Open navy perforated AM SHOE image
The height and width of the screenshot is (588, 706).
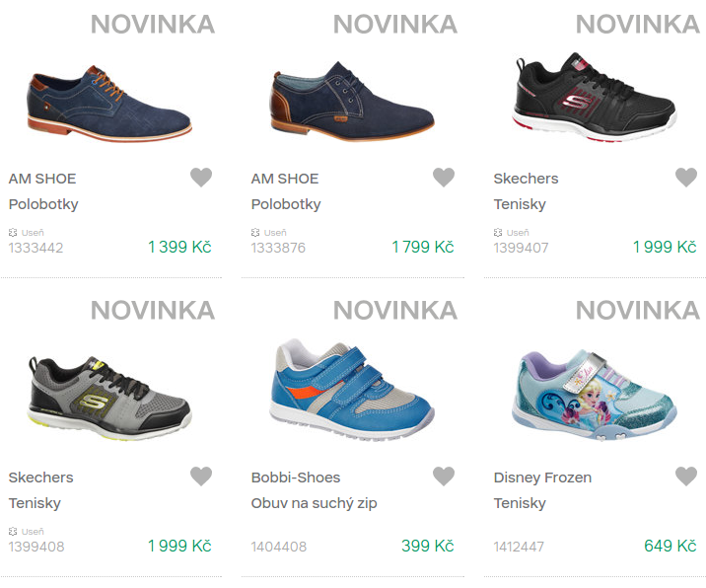pos(108,102)
